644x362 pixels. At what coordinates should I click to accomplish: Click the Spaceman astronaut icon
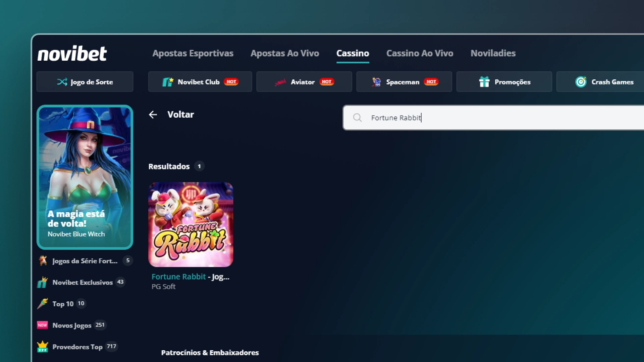coord(376,82)
